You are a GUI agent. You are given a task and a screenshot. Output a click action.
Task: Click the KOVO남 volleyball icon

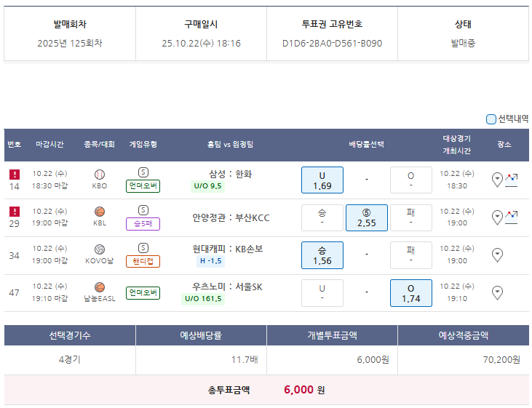point(100,249)
